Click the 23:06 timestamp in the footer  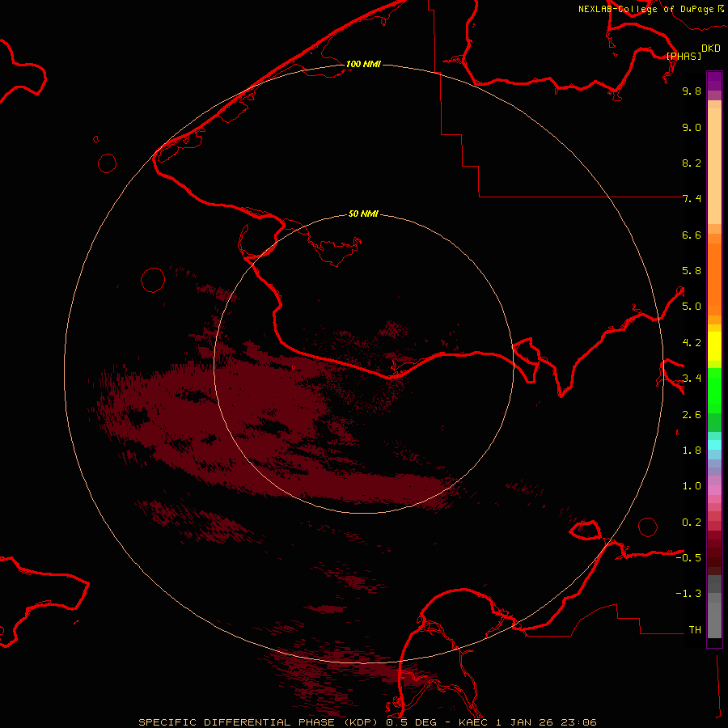tap(578, 722)
